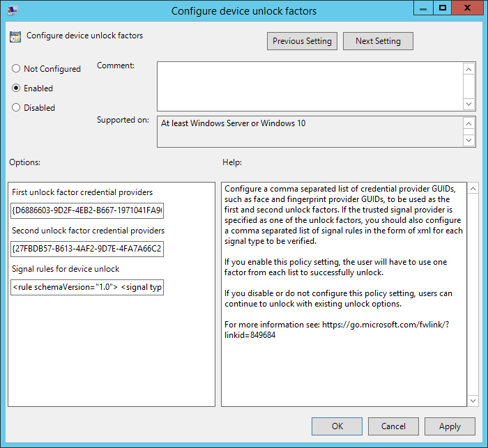Click the First unlock factor providers field

pyautogui.click(x=87, y=211)
